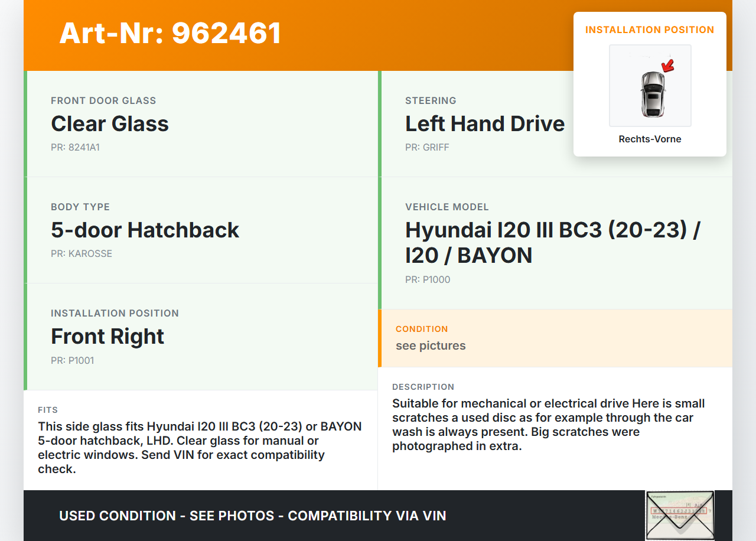Click the red arrow on car diagram
This screenshot has height=541, width=756.
pos(668,65)
